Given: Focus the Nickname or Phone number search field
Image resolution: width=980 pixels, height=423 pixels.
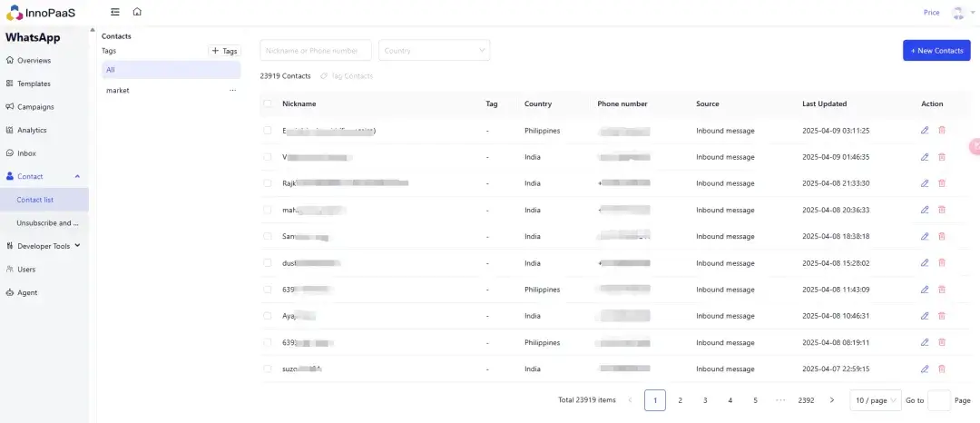Looking at the screenshot, I should pos(315,51).
